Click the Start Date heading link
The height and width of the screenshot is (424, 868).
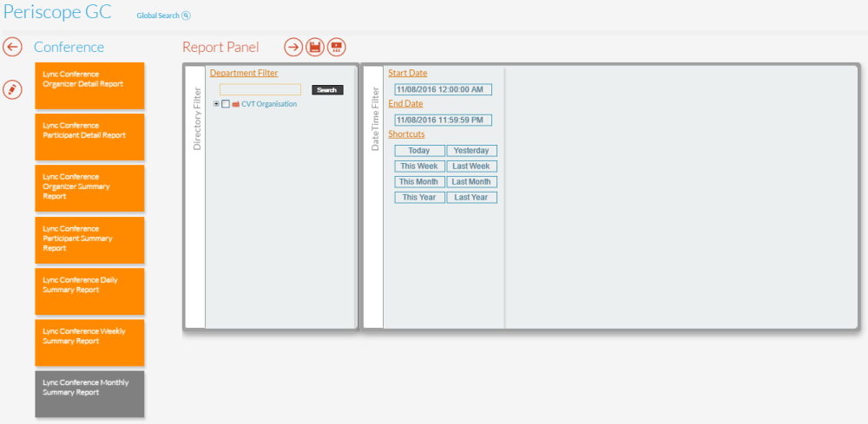click(407, 73)
